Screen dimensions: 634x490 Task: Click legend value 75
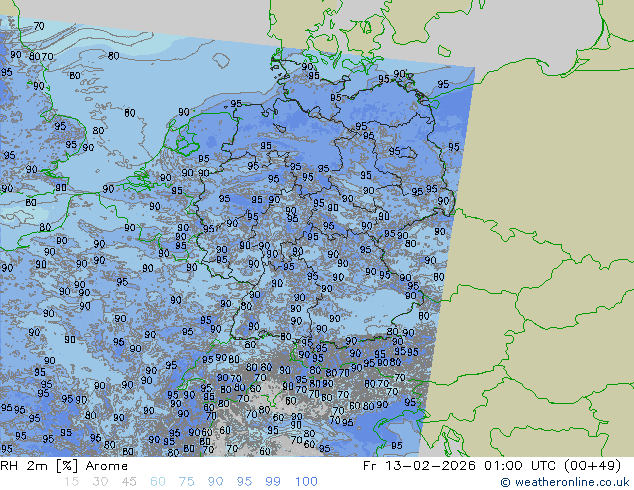click(x=186, y=482)
